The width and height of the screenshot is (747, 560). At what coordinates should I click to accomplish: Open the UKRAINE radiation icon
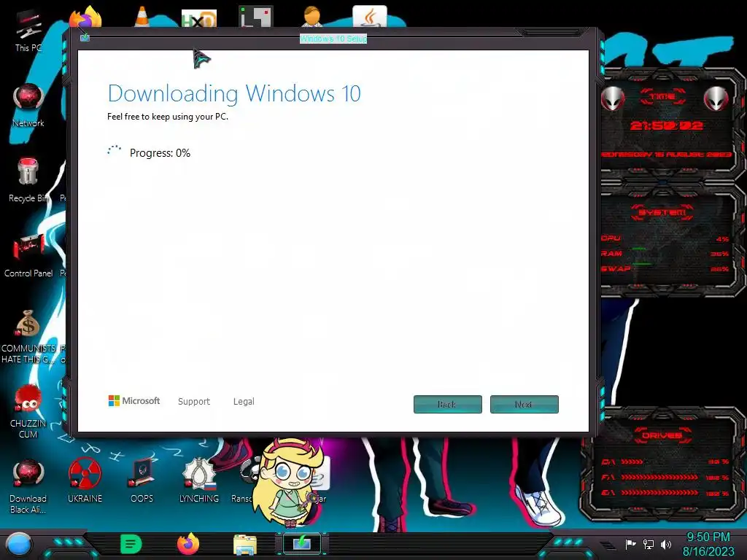85,481
